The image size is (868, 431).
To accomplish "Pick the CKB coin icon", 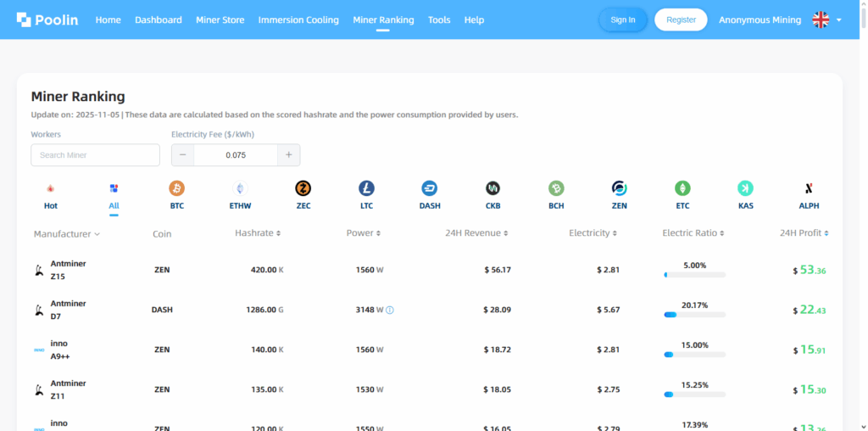I will click(492, 188).
